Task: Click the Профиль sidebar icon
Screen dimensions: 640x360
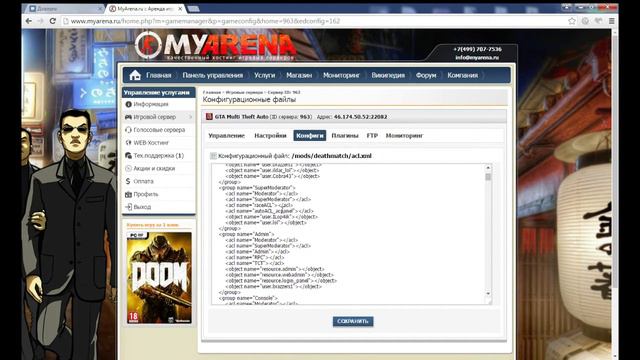Action: click(128, 194)
